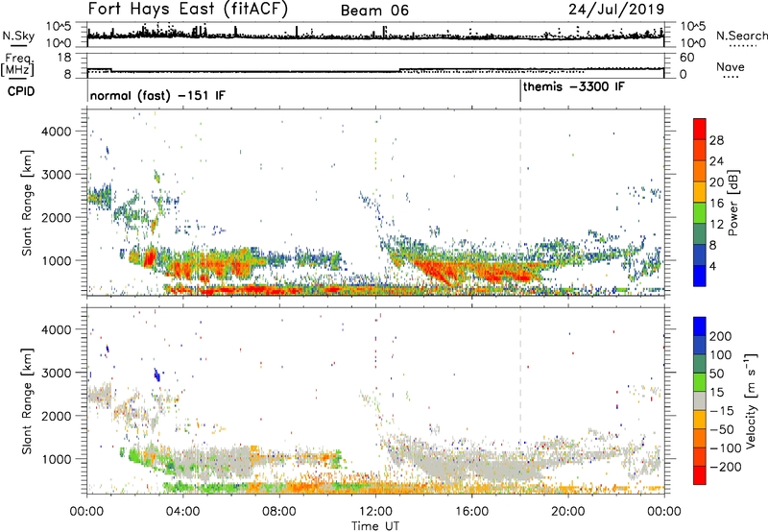Click the 'Nave' legend label
Image resolution: width=768 pixels, height=532 pixels.
(x=731, y=66)
